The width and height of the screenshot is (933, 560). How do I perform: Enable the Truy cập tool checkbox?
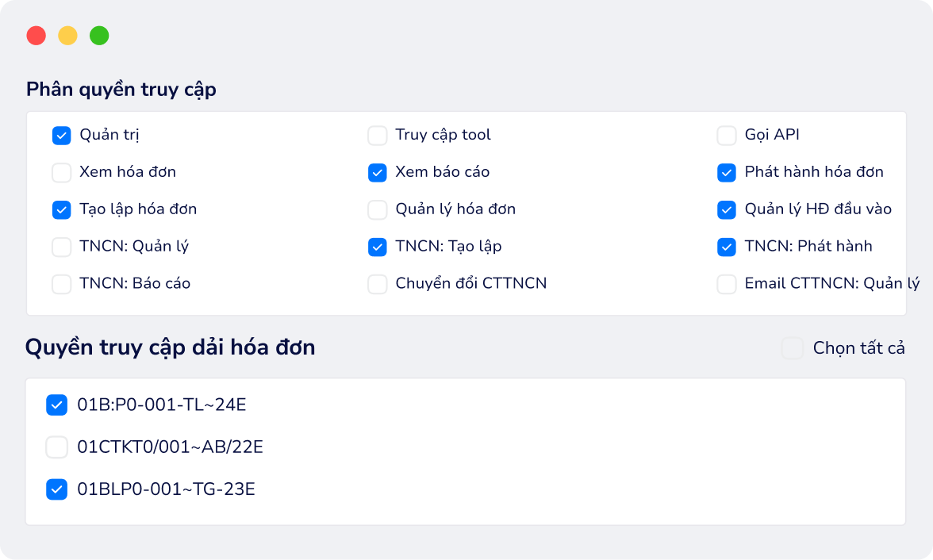click(x=378, y=136)
